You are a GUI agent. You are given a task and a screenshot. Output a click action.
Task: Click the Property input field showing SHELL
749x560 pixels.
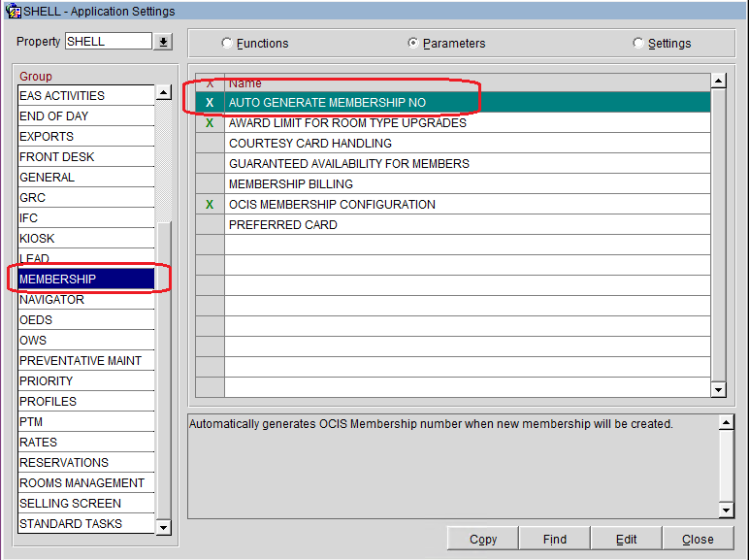[x=108, y=42]
